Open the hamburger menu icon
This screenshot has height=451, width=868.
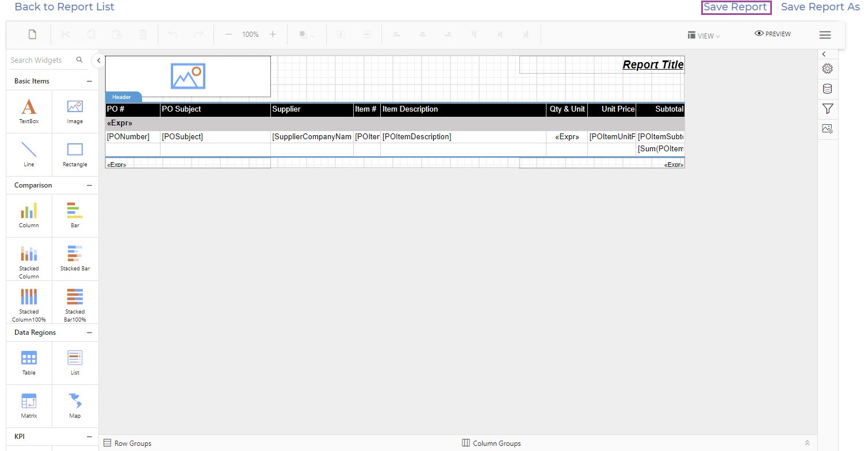tap(825, 35)
